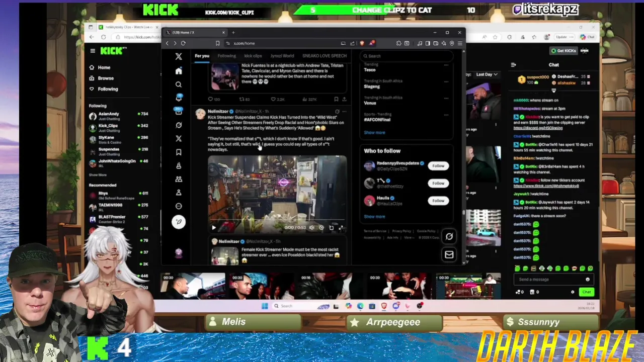Switch to the Jynxzi World tab
Viewport: 644px width, 362px height.
point(282,56)
